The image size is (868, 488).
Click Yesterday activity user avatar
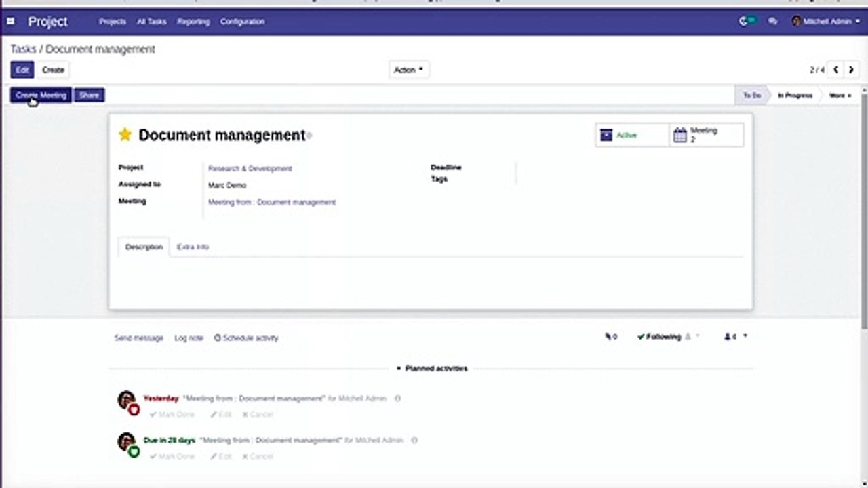[126, 400]
